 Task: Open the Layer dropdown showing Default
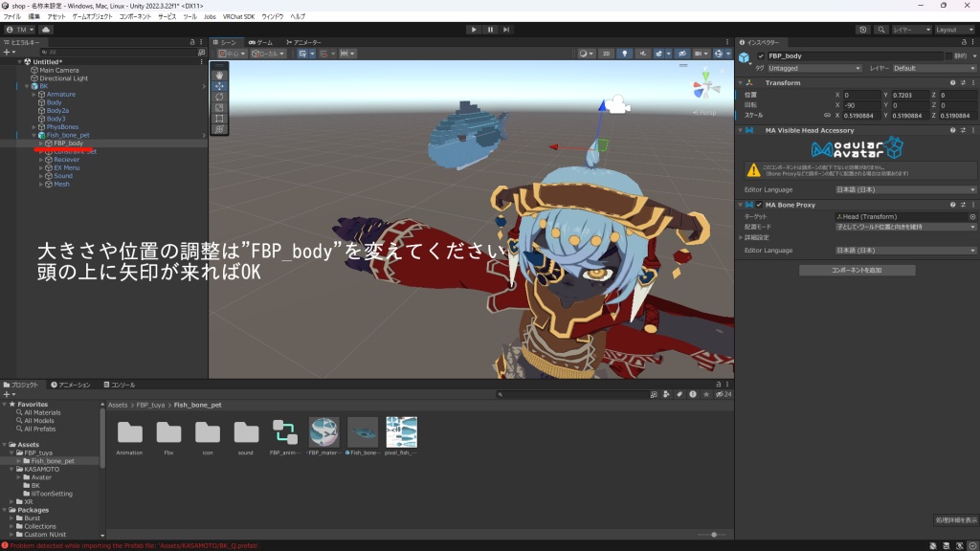pyautogui.click(x=934, y=68)
